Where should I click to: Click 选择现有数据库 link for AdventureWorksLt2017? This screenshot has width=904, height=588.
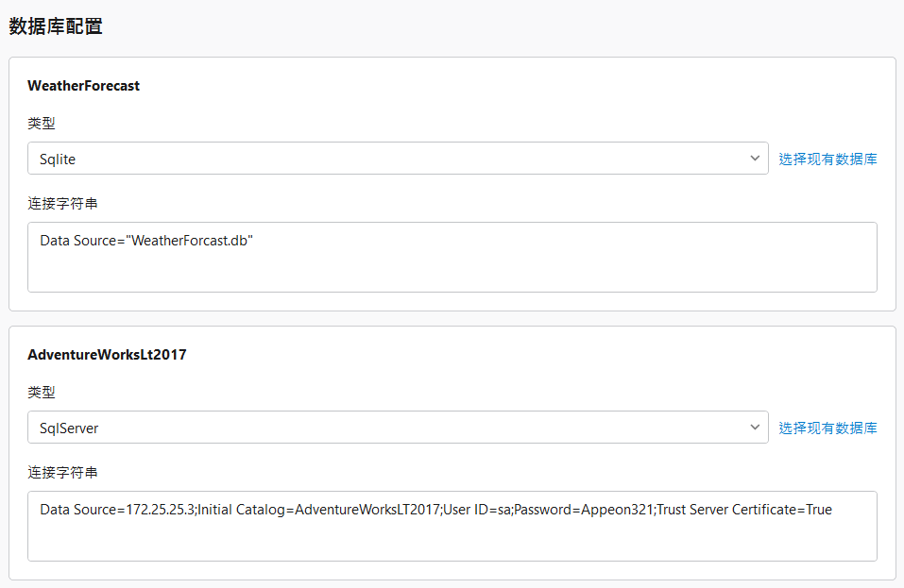pyautogui.click(x=827, y=428)
